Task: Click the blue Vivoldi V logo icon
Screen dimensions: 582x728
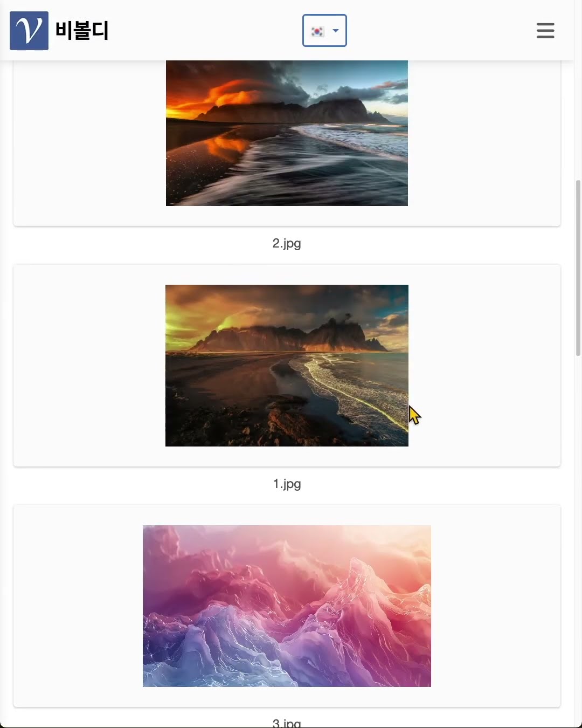Action: click(29, 31)
